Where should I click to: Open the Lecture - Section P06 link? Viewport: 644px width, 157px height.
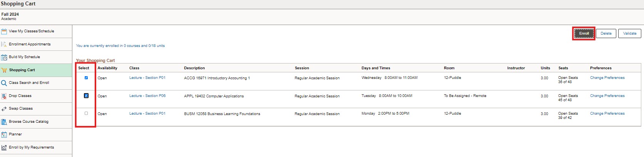pyautogui.click(x=147, y=96)
